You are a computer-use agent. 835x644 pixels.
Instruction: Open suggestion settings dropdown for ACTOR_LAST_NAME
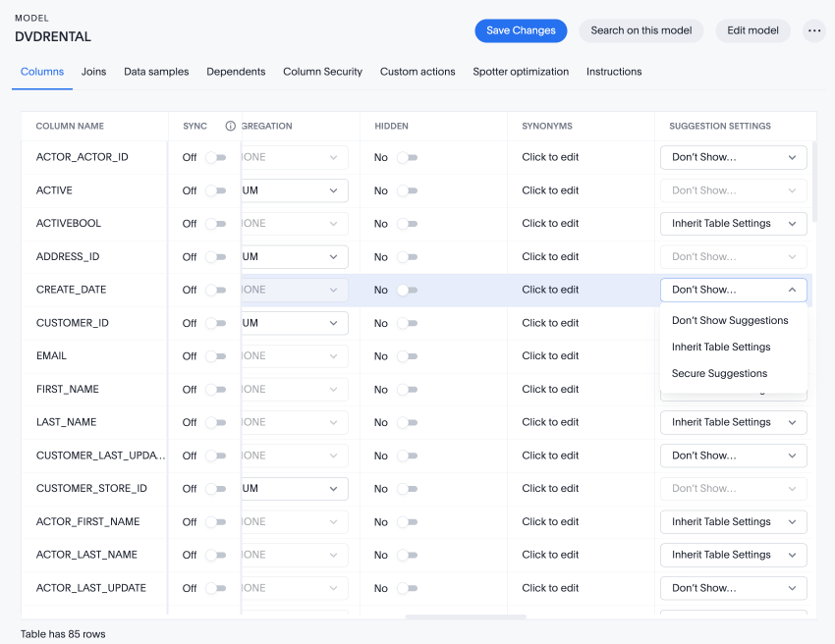point(733,555)
